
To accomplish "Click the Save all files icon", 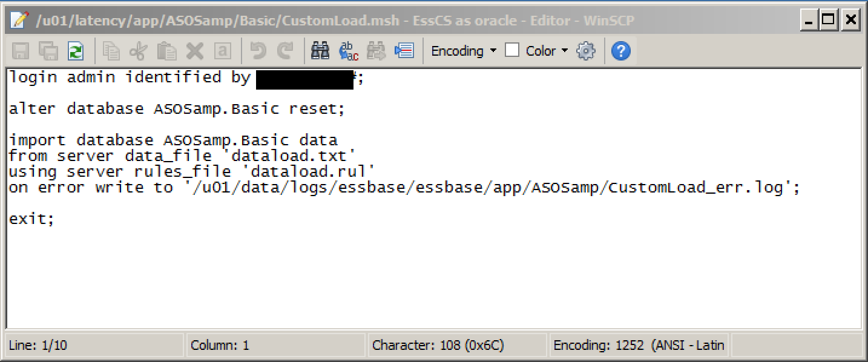I will (48, 51).
